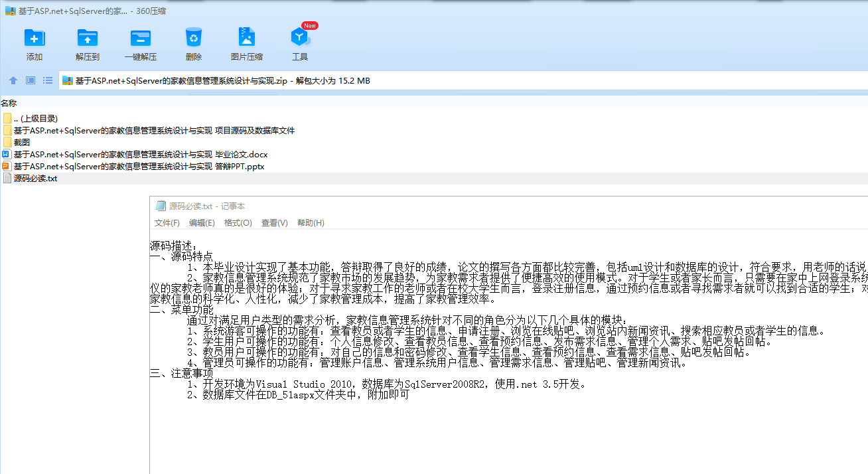The width and height of the screenshot is (868, 474).
Task: Click the line about 管理员可操作的功能
Action: 439,362
